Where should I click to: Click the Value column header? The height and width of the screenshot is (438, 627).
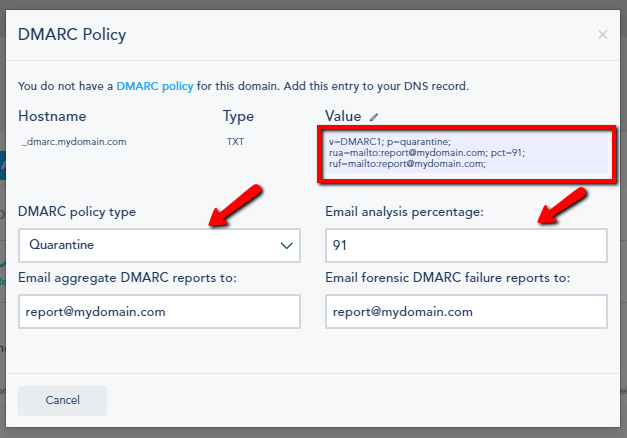(343, 117)
